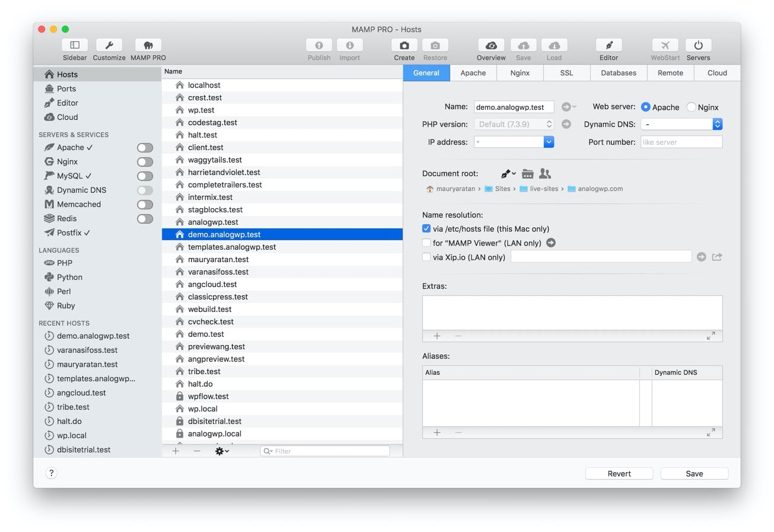Open gear actions menu below host list

(222, 451)
